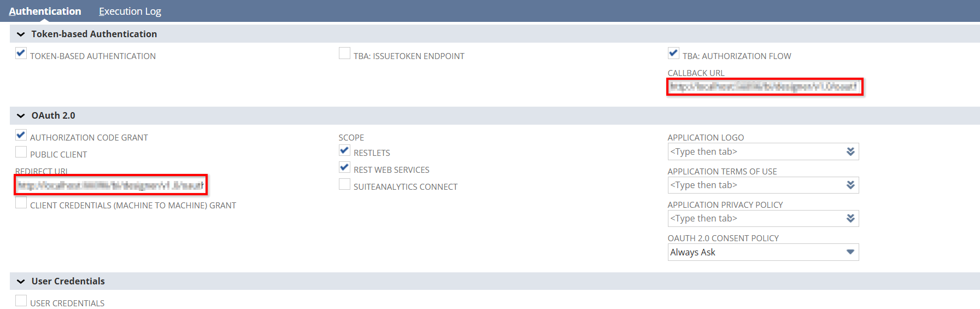Enable Client Credentials Machine to Machine Grant
This screenshot has height=309, width=980.
(21, 202)
